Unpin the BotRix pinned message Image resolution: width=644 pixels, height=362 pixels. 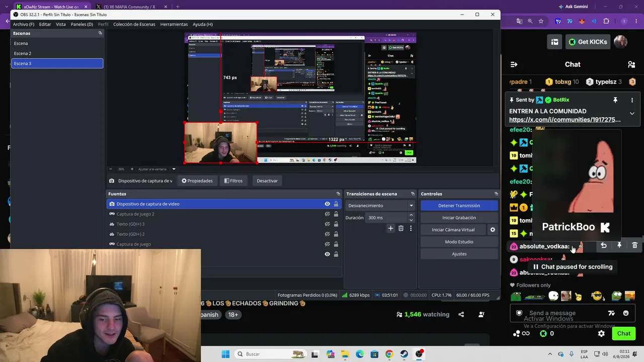(615, 100)
